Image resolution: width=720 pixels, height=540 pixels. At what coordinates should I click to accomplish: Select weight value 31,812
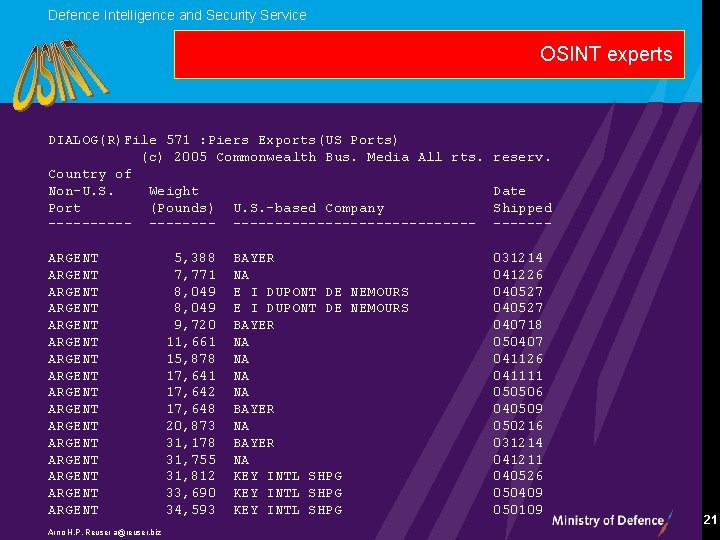191,477
